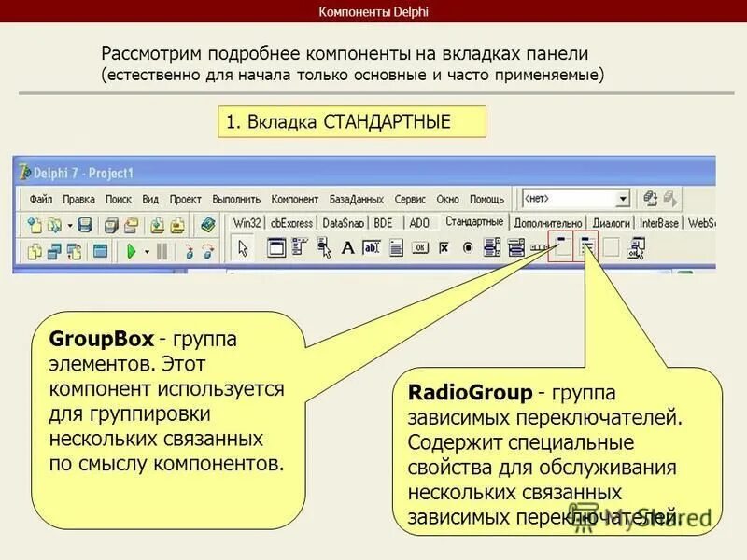Select the RadioButton component icon
Screen dimensions: 747x560
pos(469,248)
